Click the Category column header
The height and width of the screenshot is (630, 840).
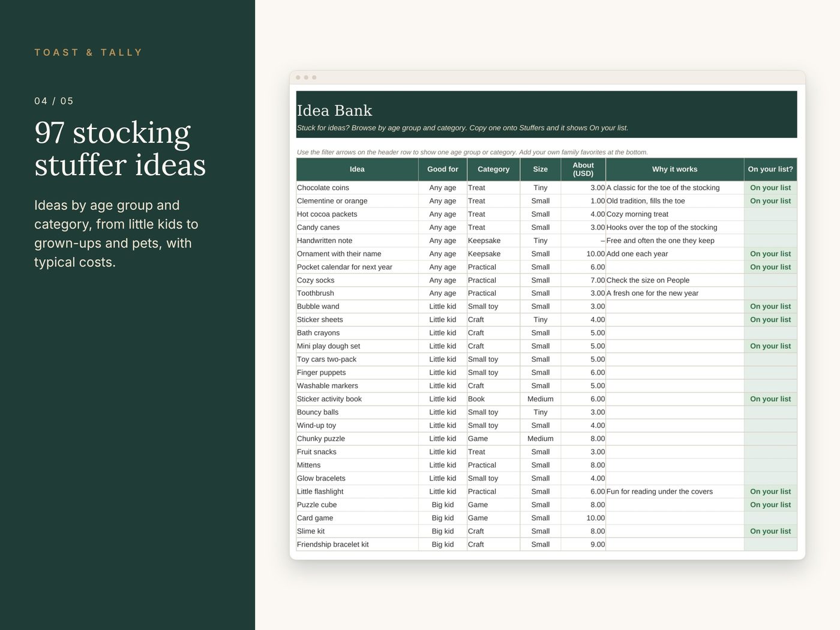pos(493,169)
